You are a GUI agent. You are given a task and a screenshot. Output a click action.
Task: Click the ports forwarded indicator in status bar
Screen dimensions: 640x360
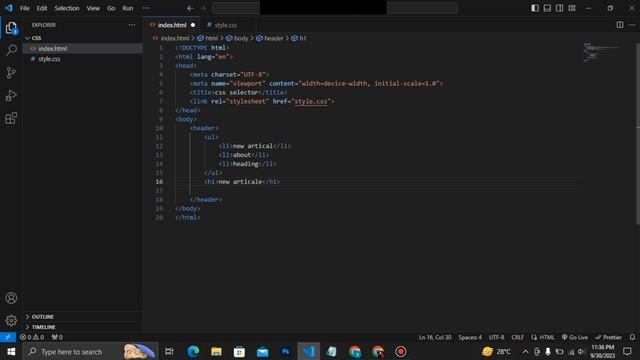tap(57, 337)
